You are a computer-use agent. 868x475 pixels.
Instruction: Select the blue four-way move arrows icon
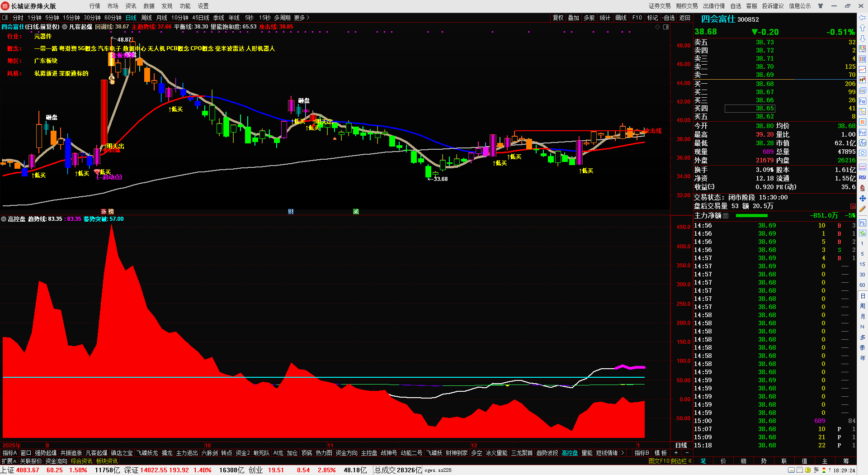(x=863, y=198)
